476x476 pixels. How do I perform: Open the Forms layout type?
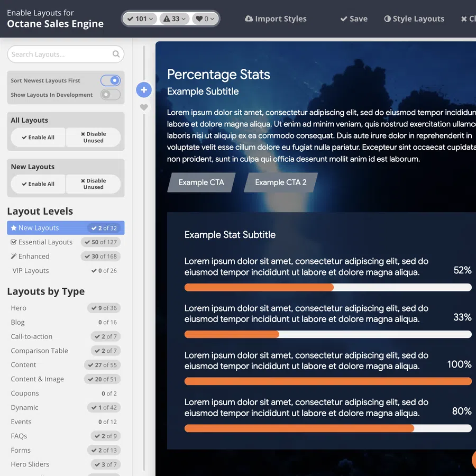coord(21,450)
